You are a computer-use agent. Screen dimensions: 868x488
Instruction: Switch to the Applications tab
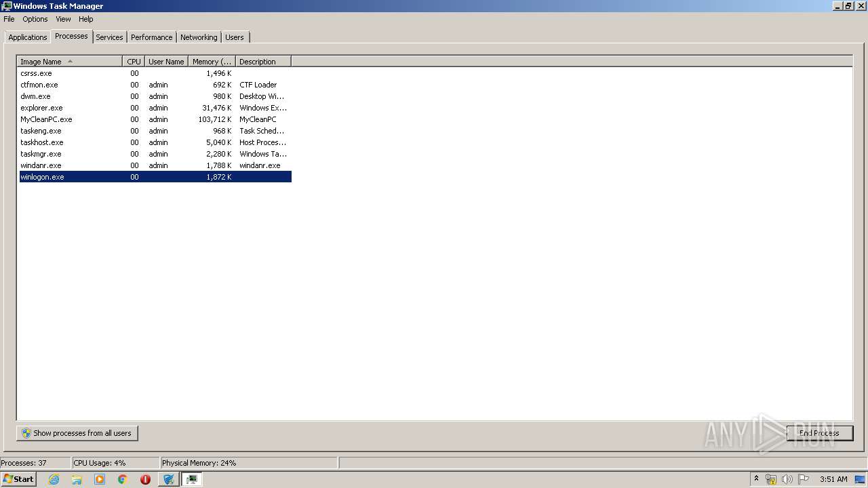click(x=28, y=37)
